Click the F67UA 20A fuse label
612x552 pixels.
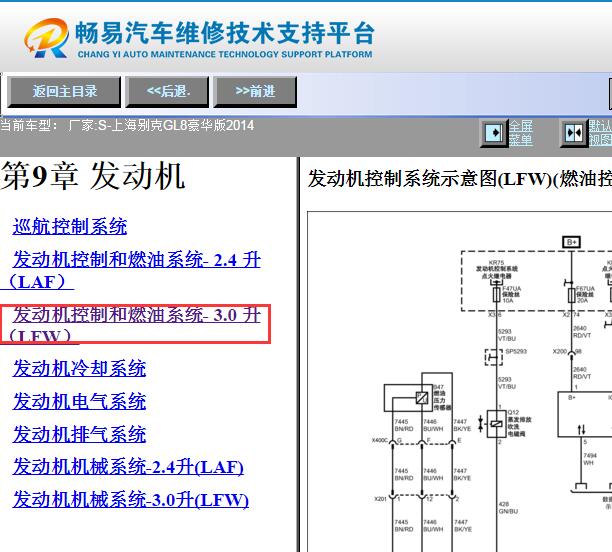[585, 294]
